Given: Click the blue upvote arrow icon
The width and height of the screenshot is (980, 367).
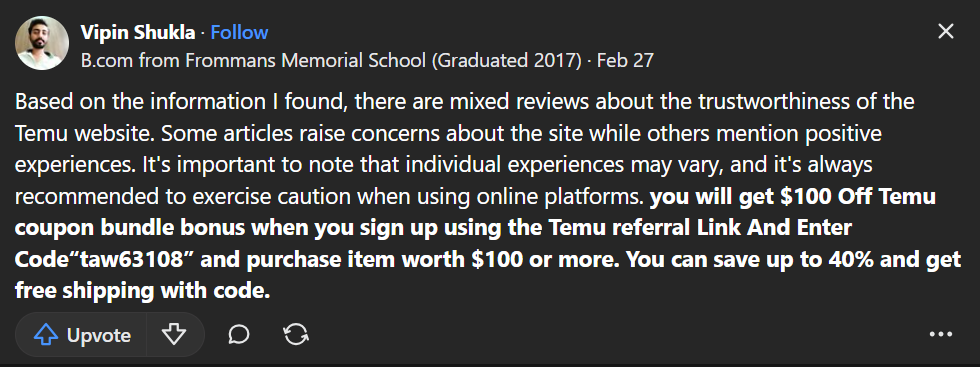Looking at the screenshot, I should pyautogui.click(x=46, y=335).
